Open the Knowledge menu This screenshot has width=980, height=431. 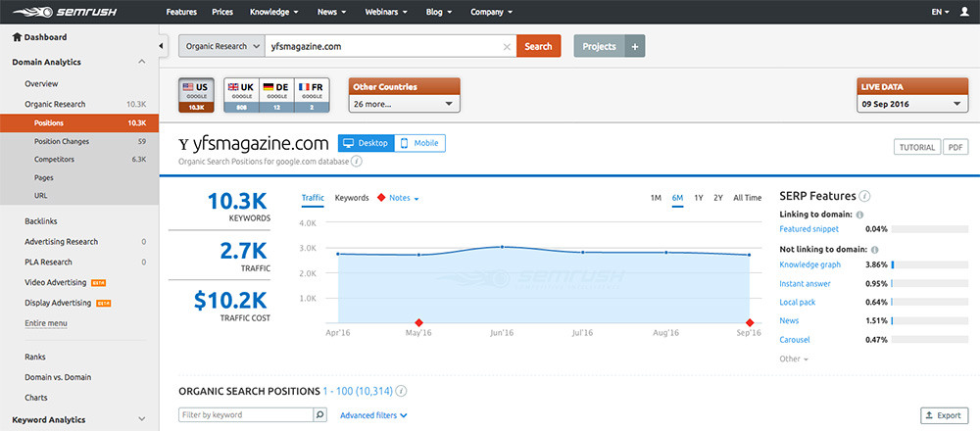(273, 12)
